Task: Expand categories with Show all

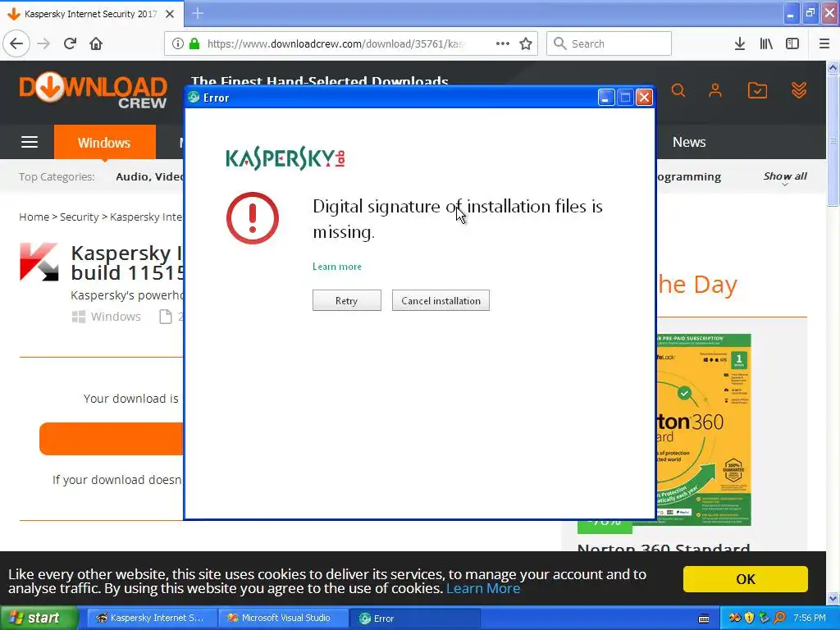Action: pyautogui.click(x=785, y=176)
